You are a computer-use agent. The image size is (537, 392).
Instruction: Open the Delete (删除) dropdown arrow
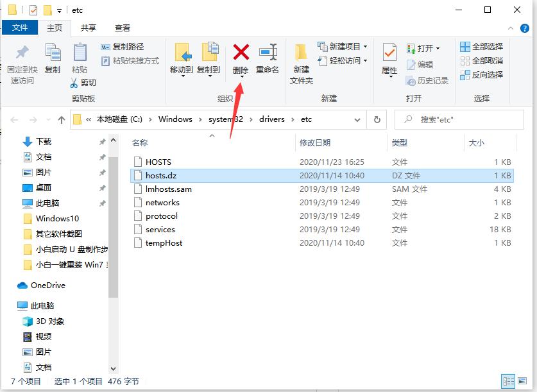(241, 77)
